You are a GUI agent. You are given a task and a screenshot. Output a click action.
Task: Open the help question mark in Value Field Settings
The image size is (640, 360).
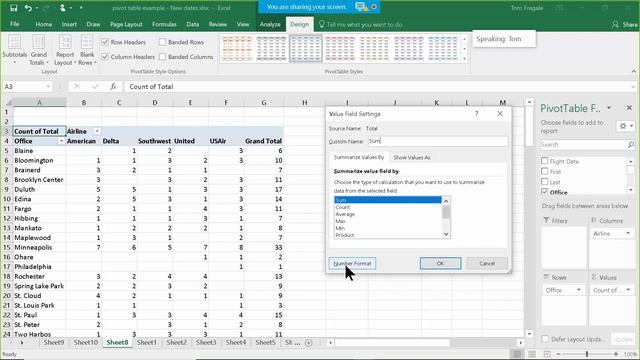(476, 114)
